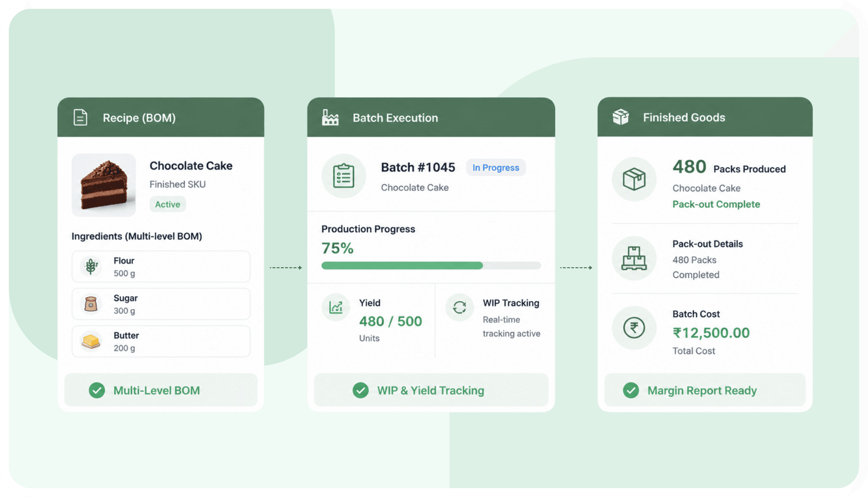
Task: Click the Pack-out Details heading
Action: (x=707, y=244)
